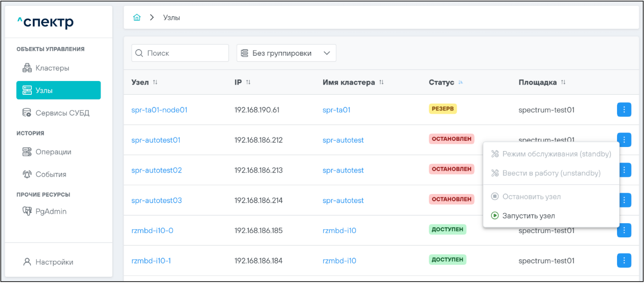The image size is (644, 283).
Task: Open Кластеры in the sidebar
Action: click(x=52, y=68)
